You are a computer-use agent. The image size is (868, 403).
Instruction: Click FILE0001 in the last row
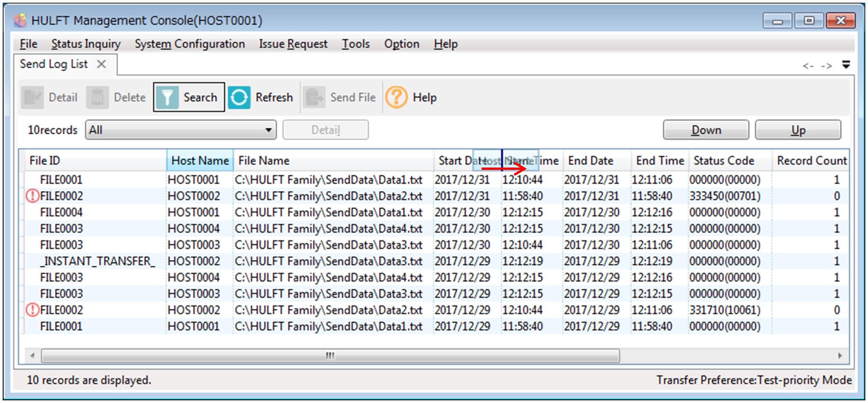click(61, 326)
